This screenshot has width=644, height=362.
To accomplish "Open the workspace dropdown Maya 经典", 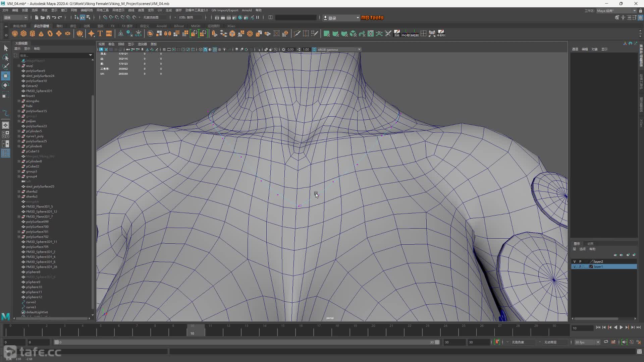I will (x=616, y=10).
